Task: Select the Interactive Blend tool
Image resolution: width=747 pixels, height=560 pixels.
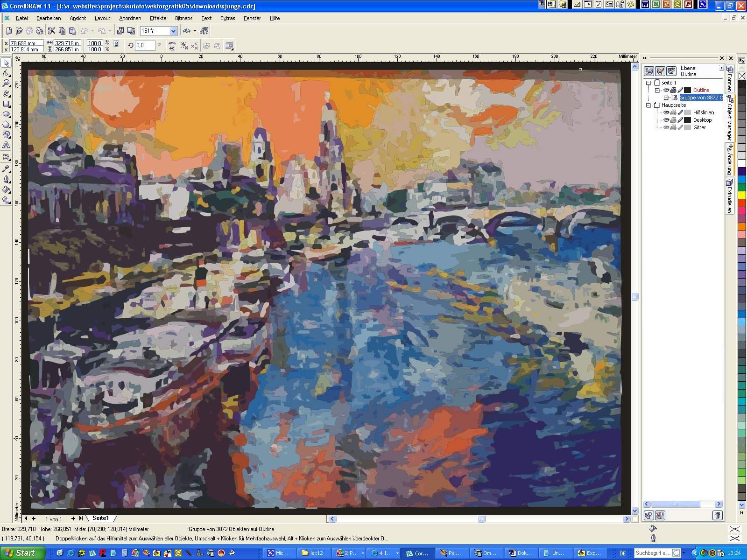Action: [x=7, y=157]
